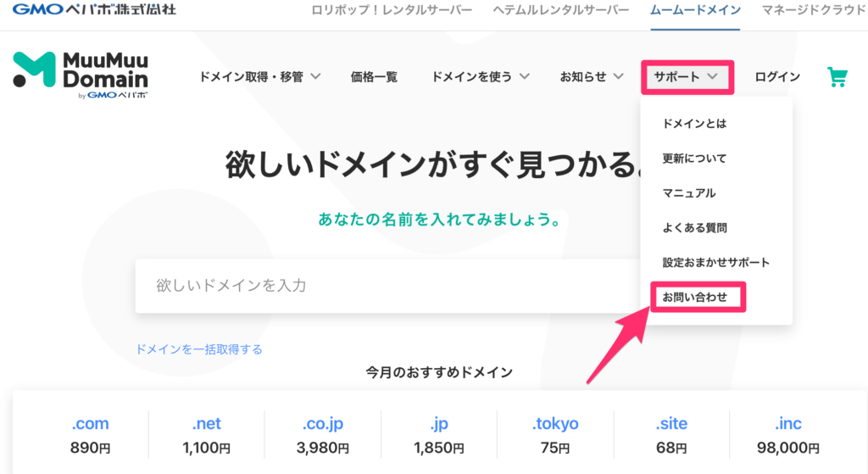The height and width of the screenshot is (474, 868).
Task: Expand the ドメインを使う dropdown menu
Action: pos(481,77)
